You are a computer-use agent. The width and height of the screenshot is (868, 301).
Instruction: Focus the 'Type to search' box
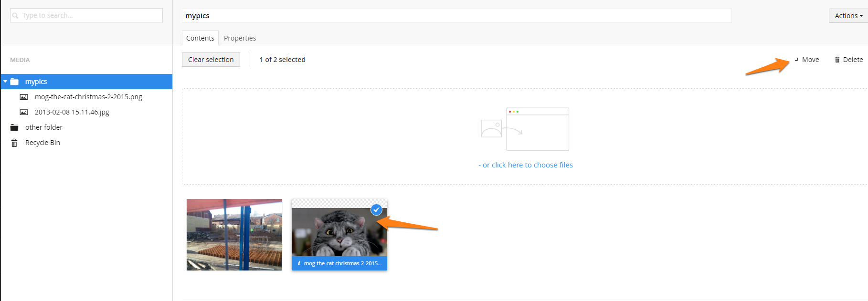(x=91, y=15)
